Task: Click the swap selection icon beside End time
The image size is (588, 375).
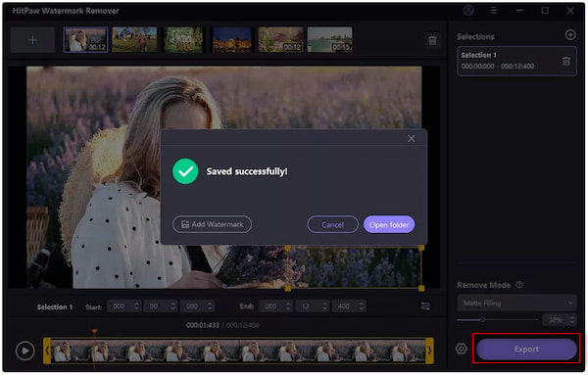Action: pyautogui.click(x=425, y=306)
